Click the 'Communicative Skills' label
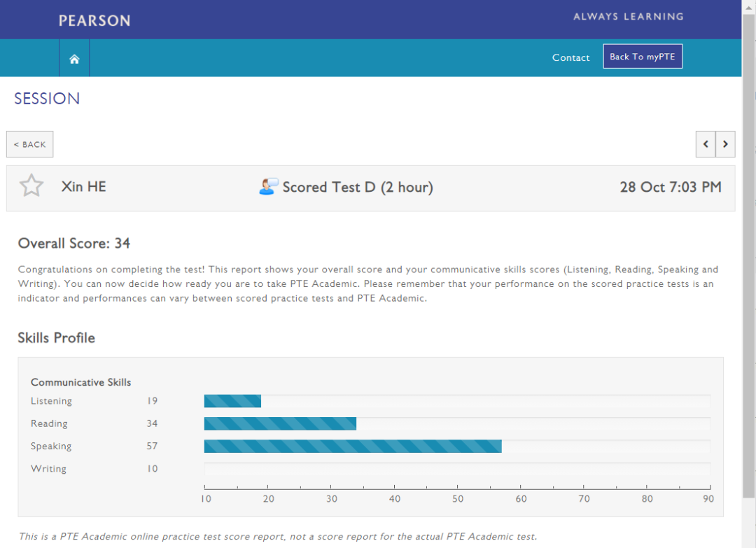 pos(81,382)
